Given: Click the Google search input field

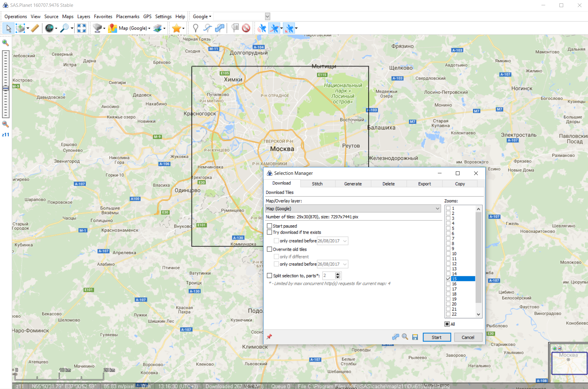Looking at the screenshot, I should (239, 16).
